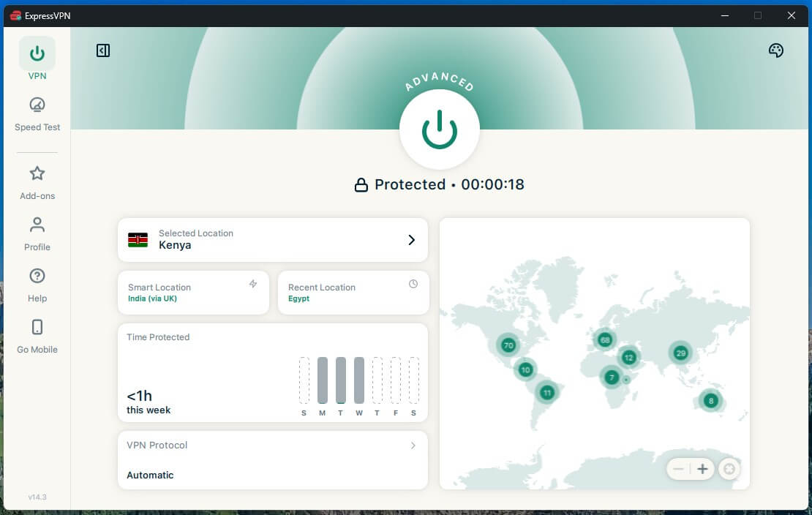Select the map cluster labeled 12
The height and width of the screenshot is (515, 812).
click(628, 358)
